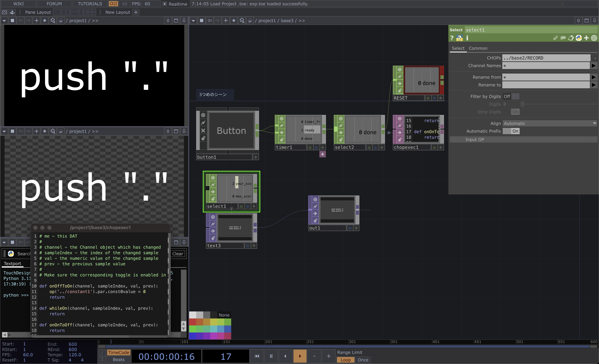Toggle Automatic Prefix On switch
This screenshot has width=599, height=364.
pyautogui.click(x=511, y=131)
